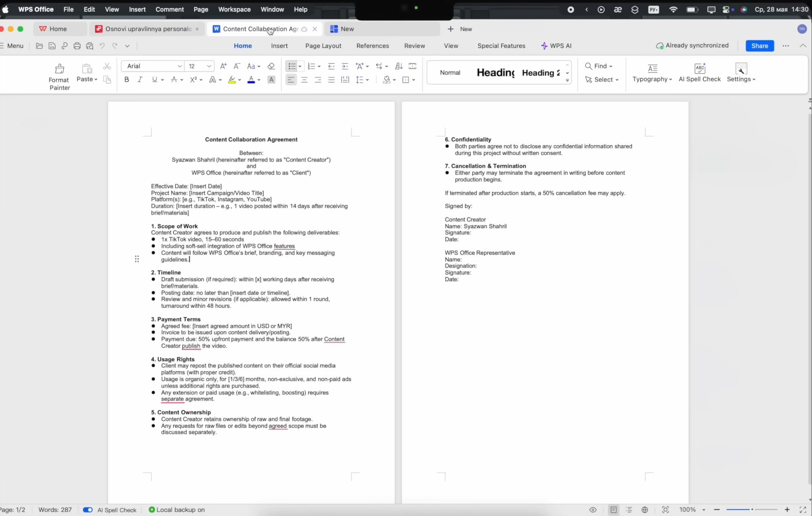Open the Find dropdown
The width and height of the screenshot is (812, 516).
[x=599, y=66]
